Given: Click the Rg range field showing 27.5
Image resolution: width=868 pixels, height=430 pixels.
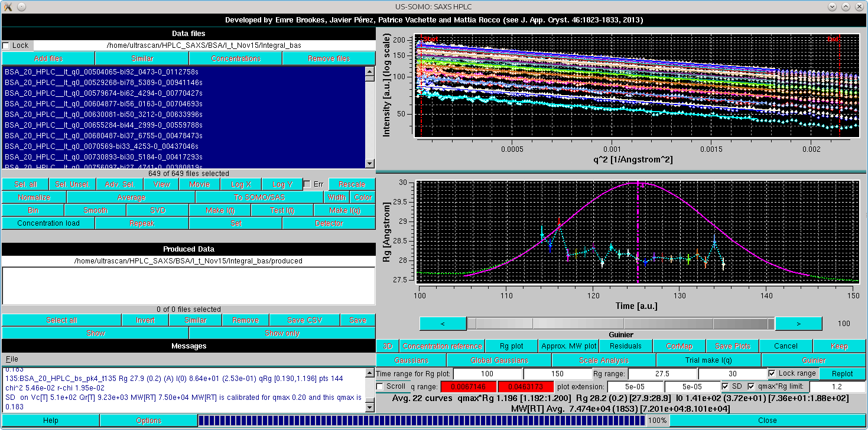Looking at the screenshot, I should 662,373.
